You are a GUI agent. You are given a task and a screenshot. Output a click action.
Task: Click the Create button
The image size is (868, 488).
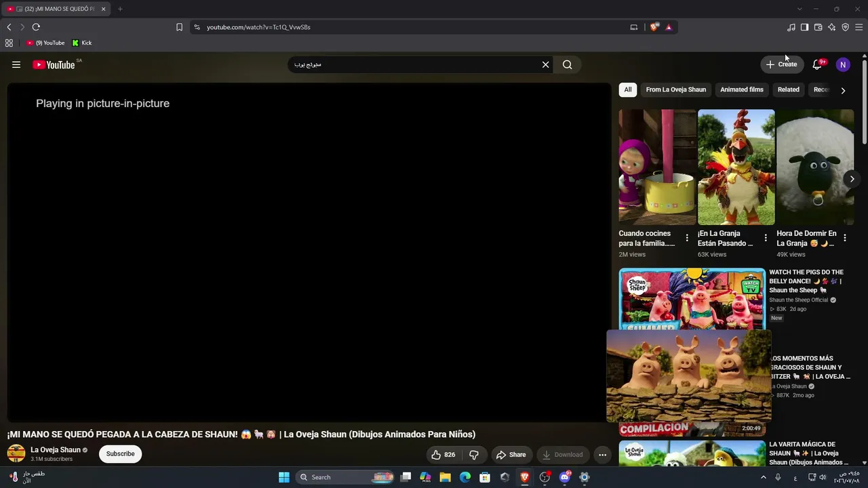782,64
